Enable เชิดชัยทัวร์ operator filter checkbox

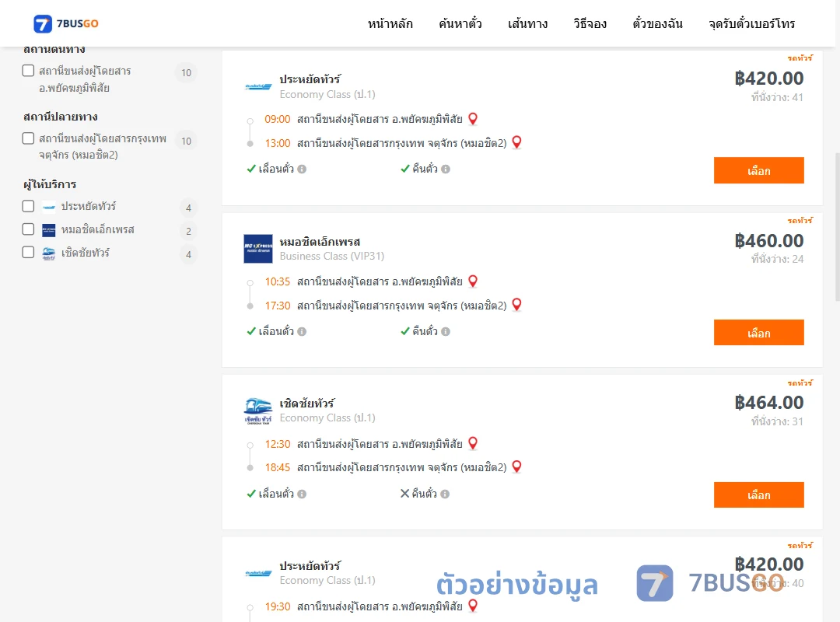[29, 253]
